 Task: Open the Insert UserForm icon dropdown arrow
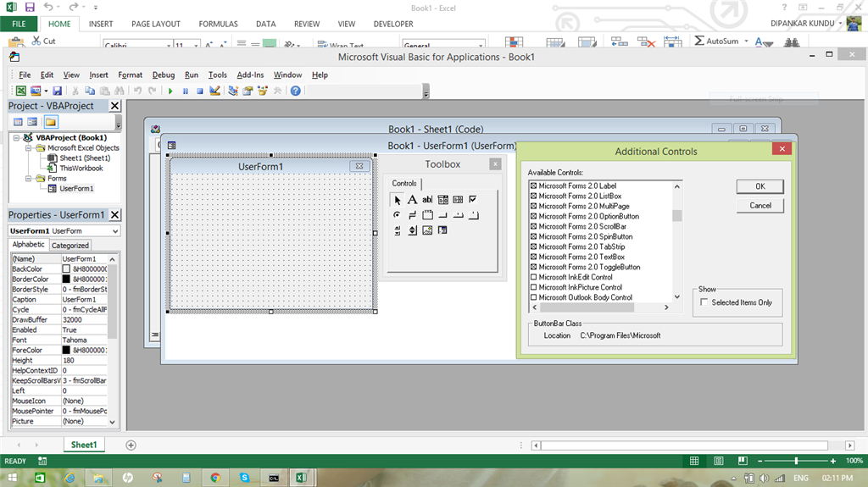pyautogui.click(x=46, y=91)
